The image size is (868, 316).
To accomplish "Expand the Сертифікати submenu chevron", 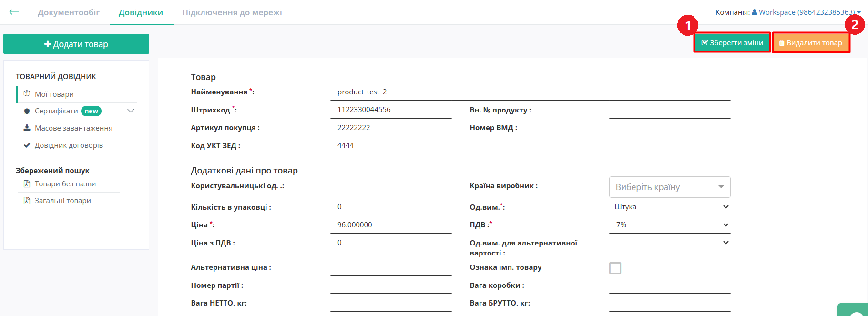I will (131, 111).
